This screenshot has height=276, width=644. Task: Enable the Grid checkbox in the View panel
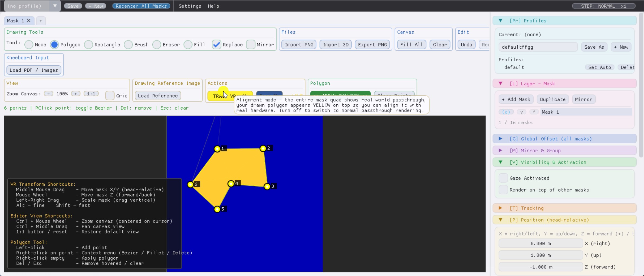point(109,96)
